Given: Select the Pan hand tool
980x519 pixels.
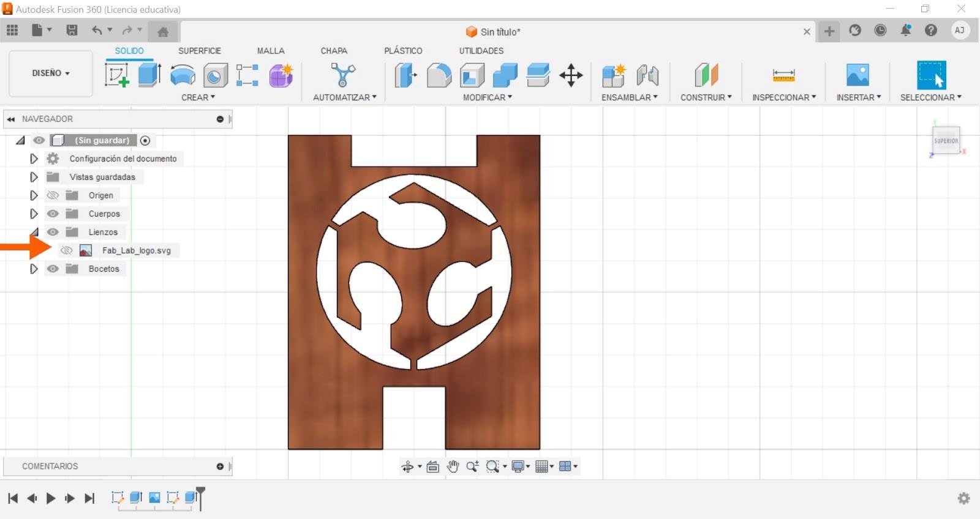Looking at the screenshot, I should tap(453, 466).
